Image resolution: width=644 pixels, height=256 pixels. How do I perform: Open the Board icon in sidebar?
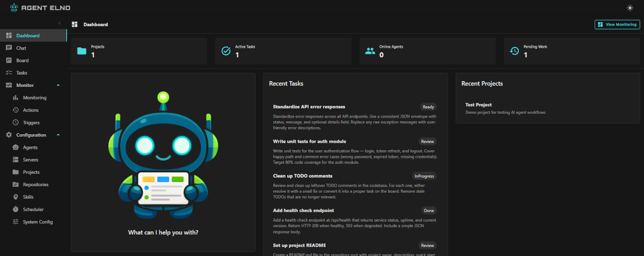(9, 61)
